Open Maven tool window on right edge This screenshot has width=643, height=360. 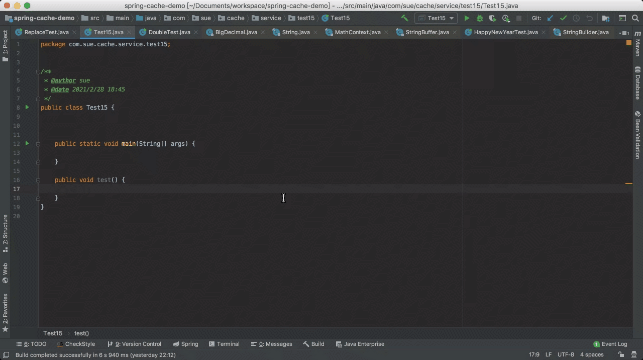(x=638, y=45)
